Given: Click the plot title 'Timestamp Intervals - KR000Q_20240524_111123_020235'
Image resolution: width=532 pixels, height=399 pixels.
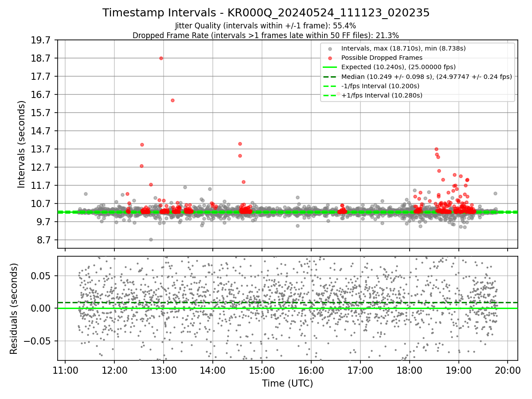Looking at the screenshot, I should (266, 13).
